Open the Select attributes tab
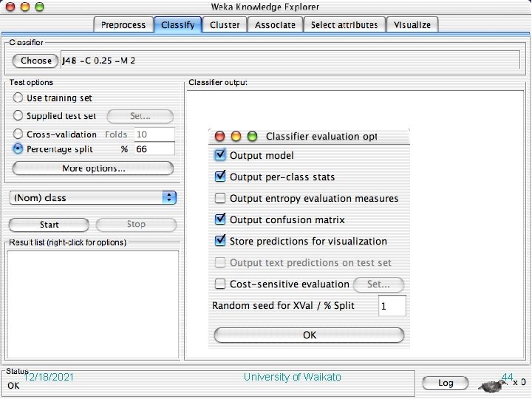 click(344, 25)
